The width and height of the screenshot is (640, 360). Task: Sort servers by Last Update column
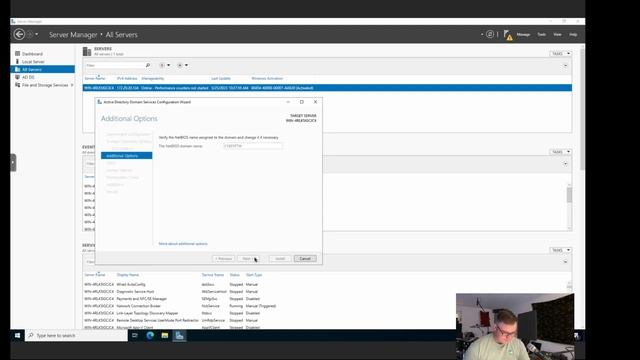click(x=221, y=78)
